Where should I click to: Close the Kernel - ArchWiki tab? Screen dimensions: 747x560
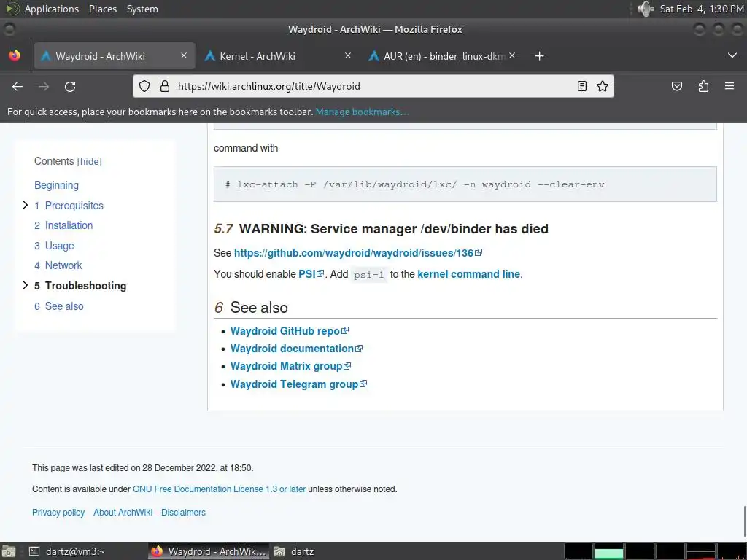tap(348, 55)
